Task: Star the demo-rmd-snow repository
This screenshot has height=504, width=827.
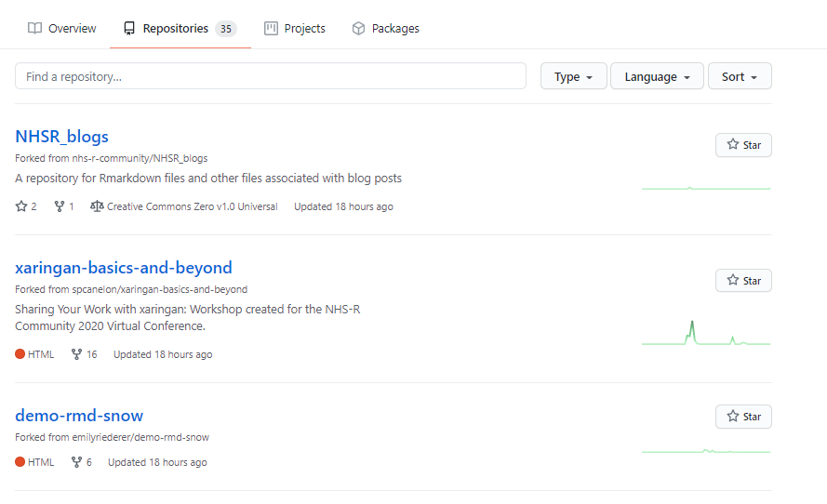Action: pyautogui.click(x=743, y=417)
